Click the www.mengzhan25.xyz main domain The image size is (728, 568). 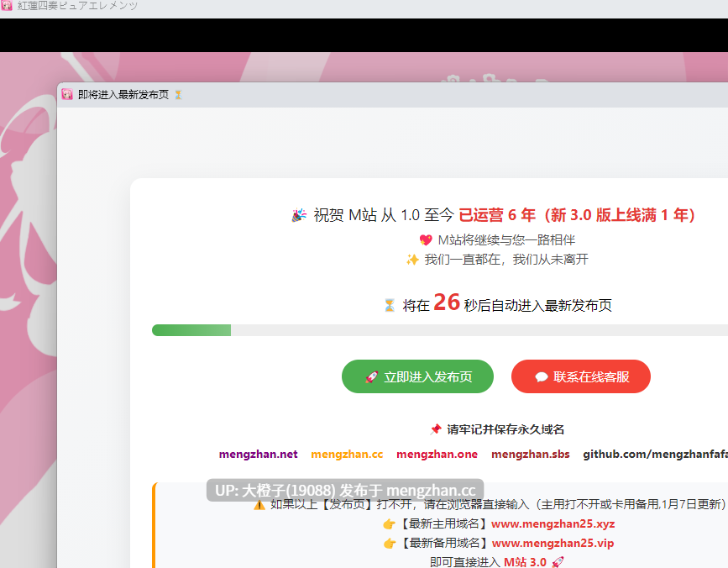click(553, 523)
